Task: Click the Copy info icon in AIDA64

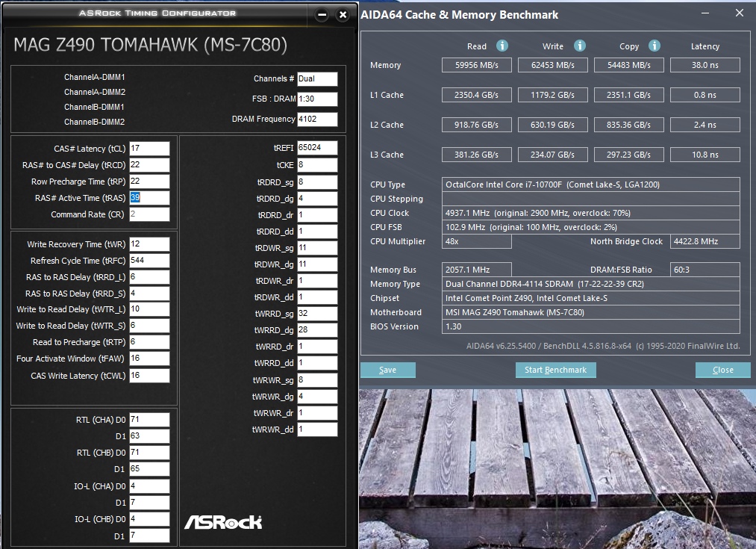Action: click(654, 46)
